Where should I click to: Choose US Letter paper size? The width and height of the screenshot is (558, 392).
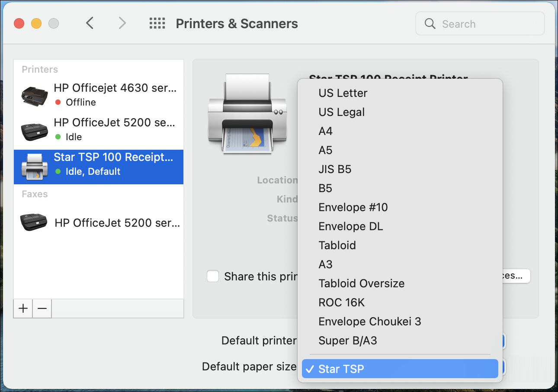[x=400, y=93]
